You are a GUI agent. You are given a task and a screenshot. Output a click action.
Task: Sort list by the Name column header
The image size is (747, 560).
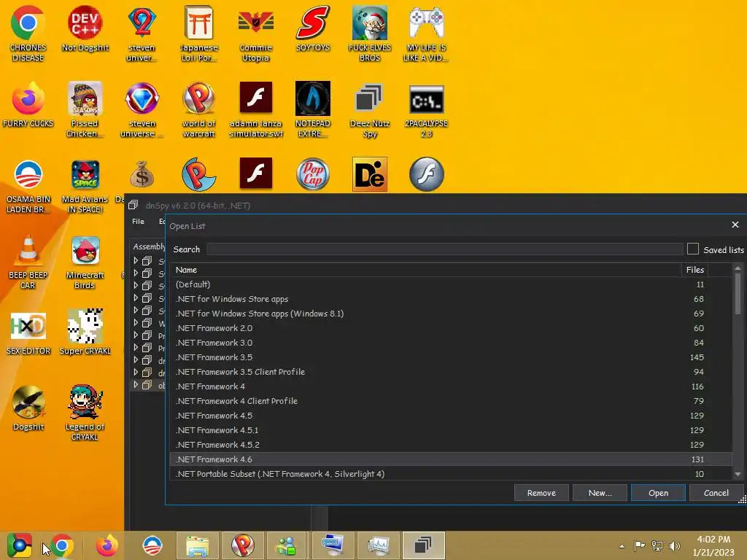[426, 270]
